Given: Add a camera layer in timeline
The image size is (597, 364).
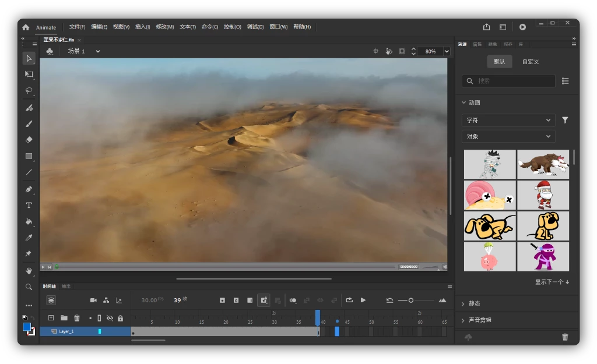Looking at the screenshot, I should [x=93, y=300].
